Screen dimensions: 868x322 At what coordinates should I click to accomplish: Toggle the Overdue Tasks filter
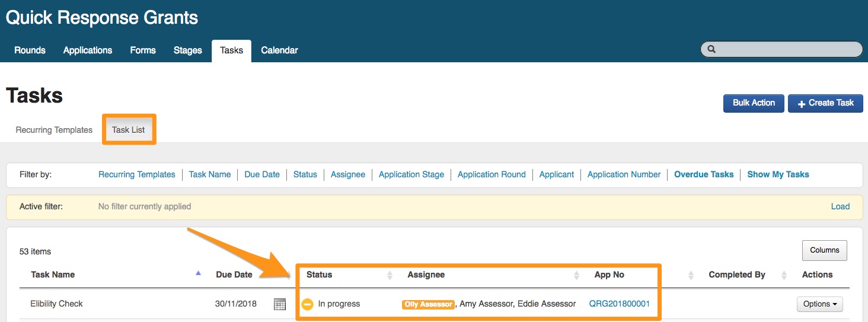tap(704, 174)
